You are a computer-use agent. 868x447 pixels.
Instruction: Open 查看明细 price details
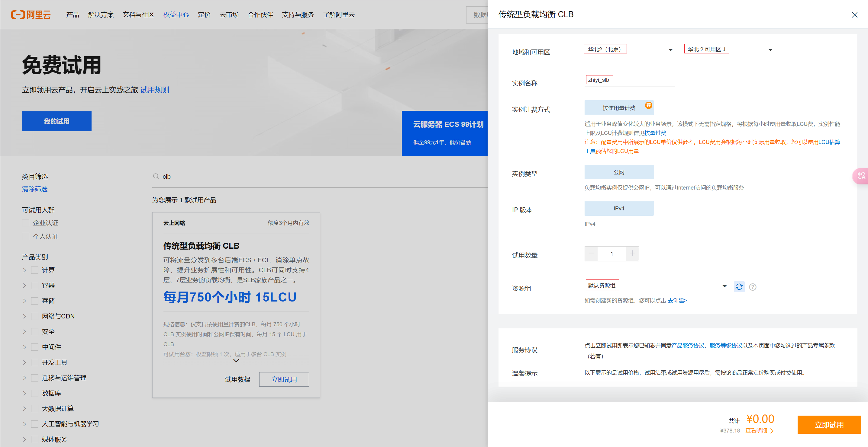pos(759,430)
